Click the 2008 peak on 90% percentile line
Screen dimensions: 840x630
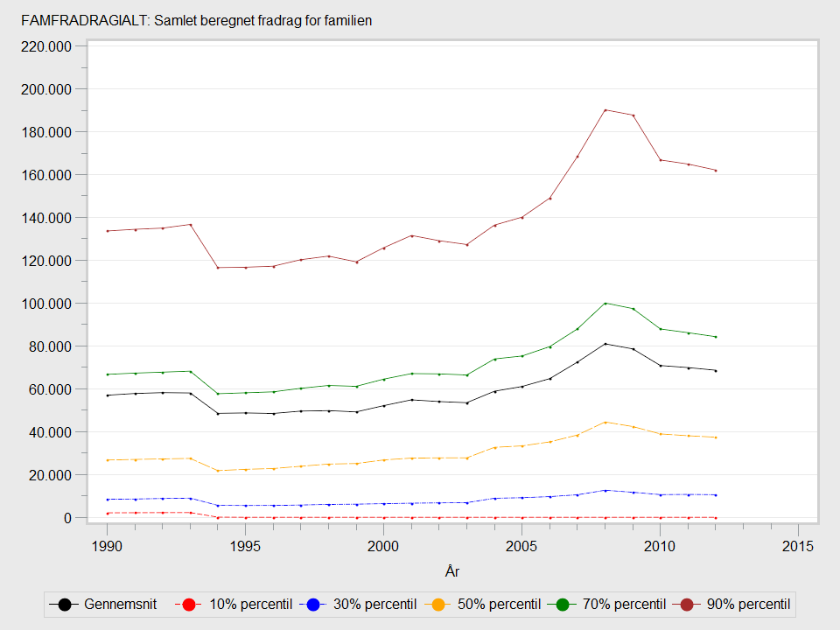click(x=605, y=110)
